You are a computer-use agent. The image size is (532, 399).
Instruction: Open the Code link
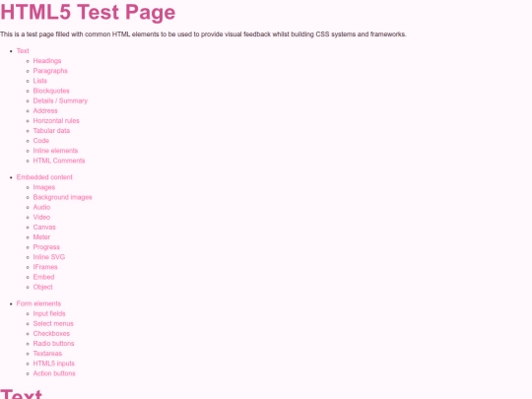point(41,141)
